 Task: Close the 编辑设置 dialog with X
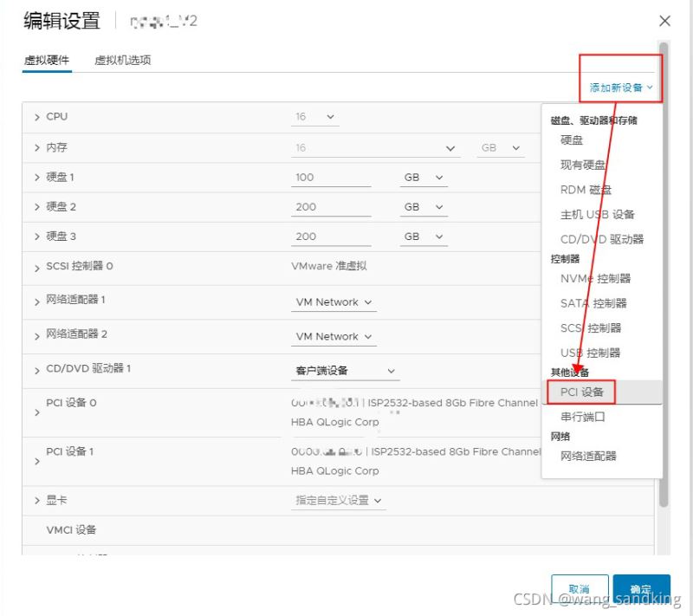(664, 21)
